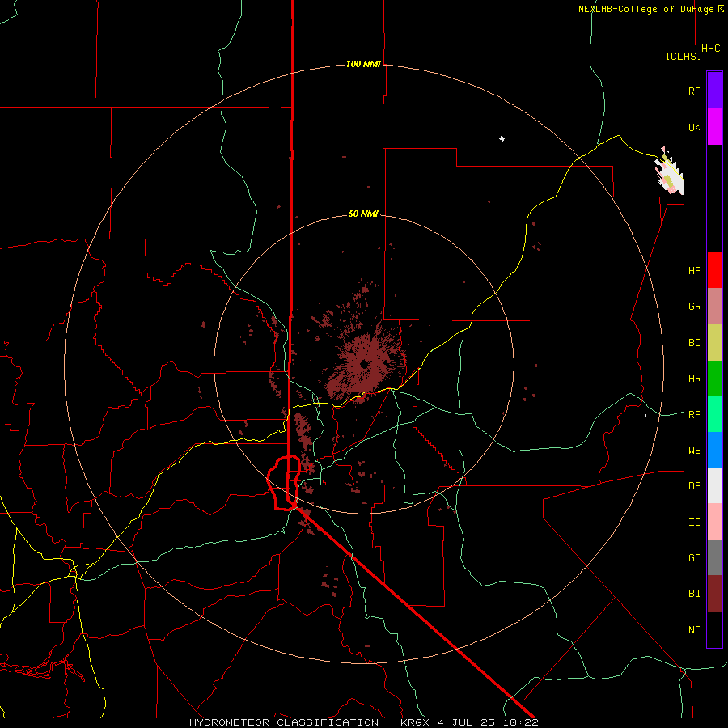The height and width of the screenshot is (728, 728).
Task: Click the RA legend label
Action: [x=695, y=414]
